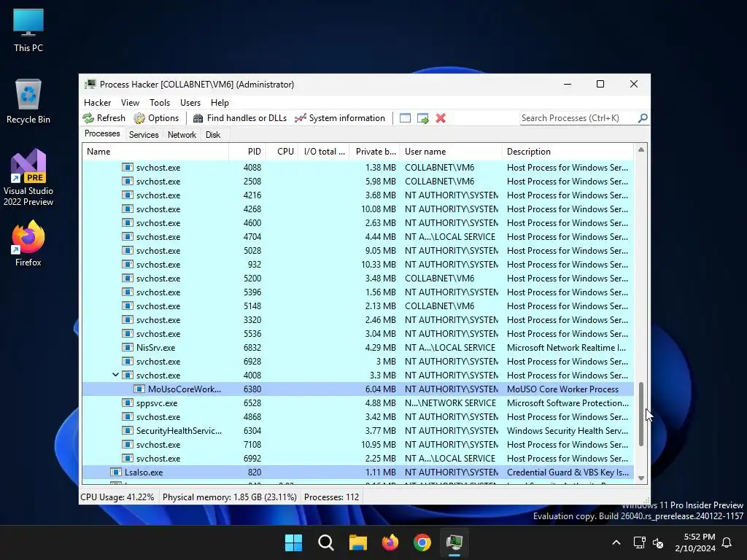Launch Chrome from the taskbar

(x=422, y=542)
